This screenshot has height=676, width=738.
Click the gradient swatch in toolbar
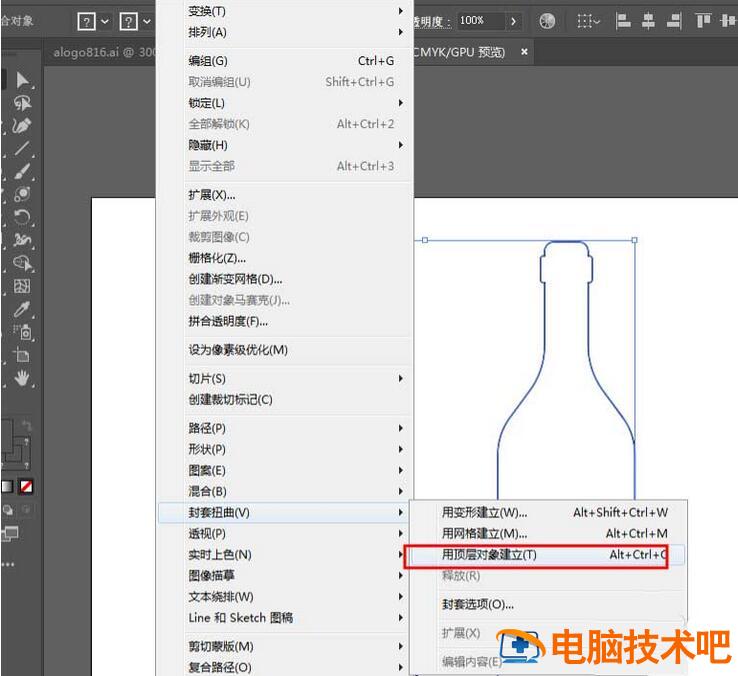[x=7, y=486]
